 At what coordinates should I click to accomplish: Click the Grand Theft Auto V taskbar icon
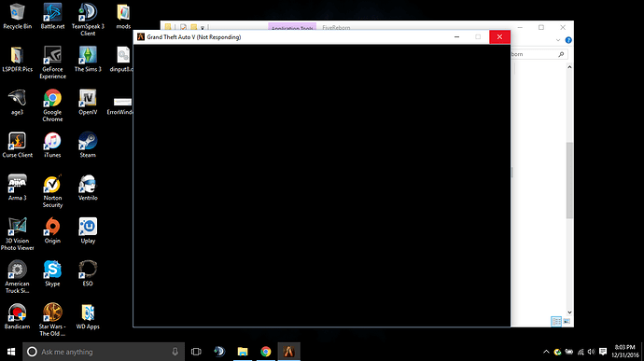point(288,352)
